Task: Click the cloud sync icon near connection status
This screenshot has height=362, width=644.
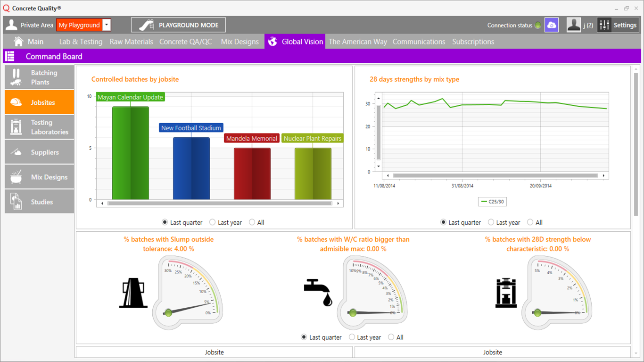Action: 551,25
